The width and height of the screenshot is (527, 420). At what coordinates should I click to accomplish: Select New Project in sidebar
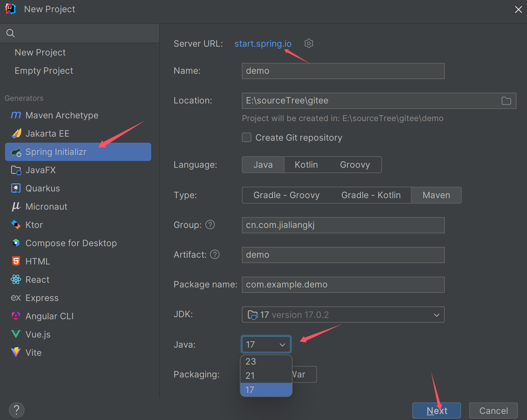click(x=40, y=52)
